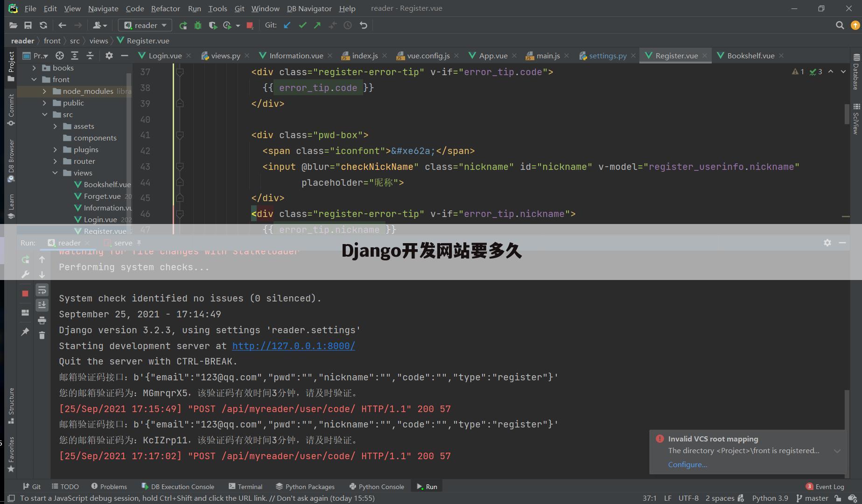Switch to the settings.py editor tab

607,56
